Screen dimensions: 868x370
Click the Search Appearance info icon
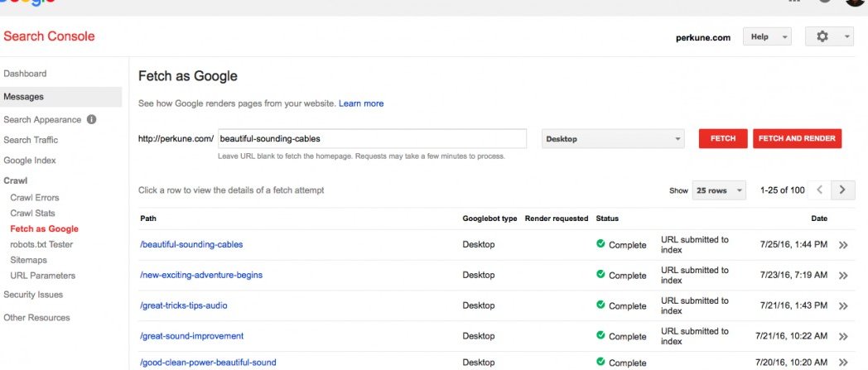click(x=91, y=119)
